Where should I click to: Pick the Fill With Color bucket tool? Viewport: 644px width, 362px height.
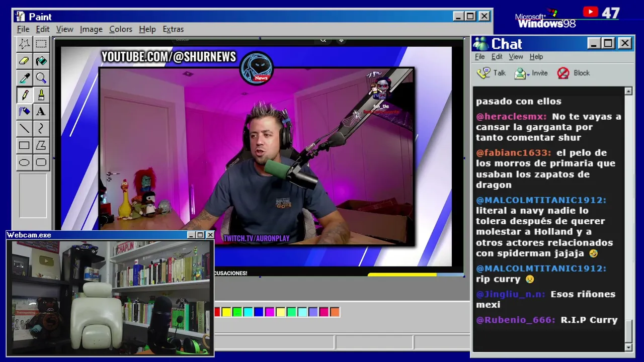(x=41, y=61)
